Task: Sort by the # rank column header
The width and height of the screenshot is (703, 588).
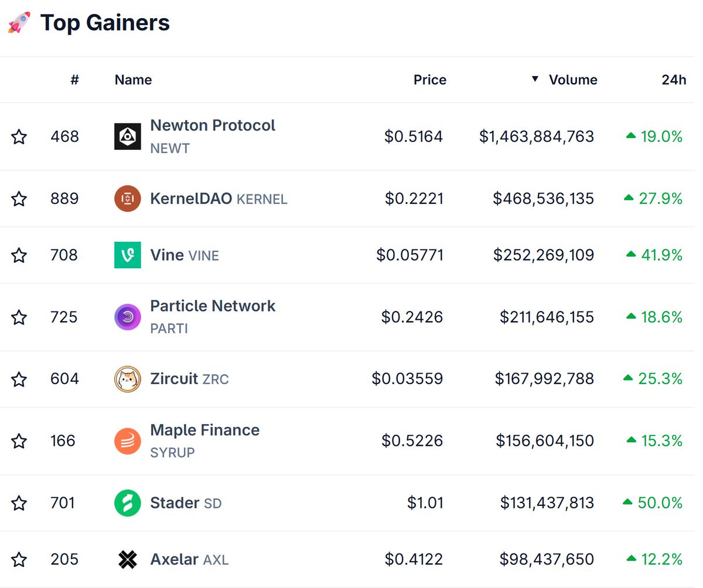Action: (x=74, y=80)
